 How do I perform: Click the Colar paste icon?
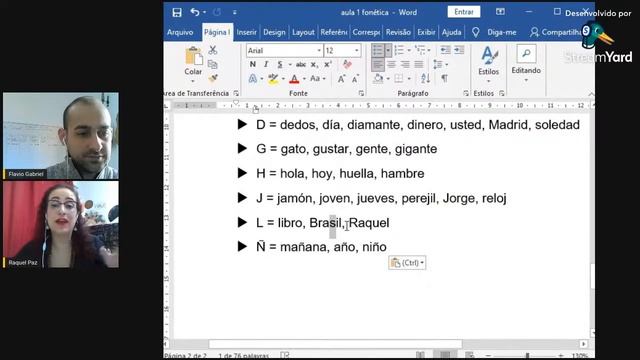193,56
